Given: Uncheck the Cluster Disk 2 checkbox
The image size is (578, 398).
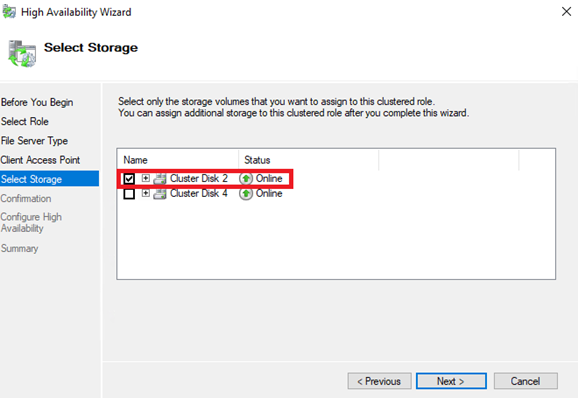Looking at the screenshot, I should coord(129,179).
